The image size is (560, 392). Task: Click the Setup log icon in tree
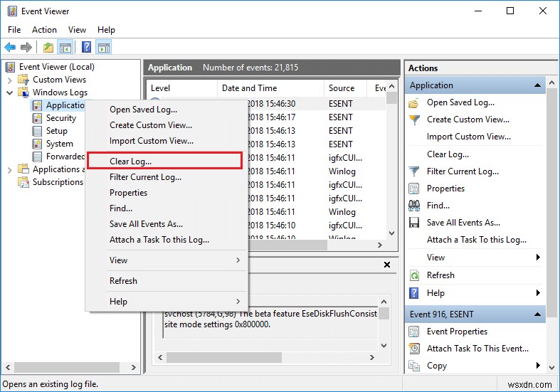coord(37,131)
